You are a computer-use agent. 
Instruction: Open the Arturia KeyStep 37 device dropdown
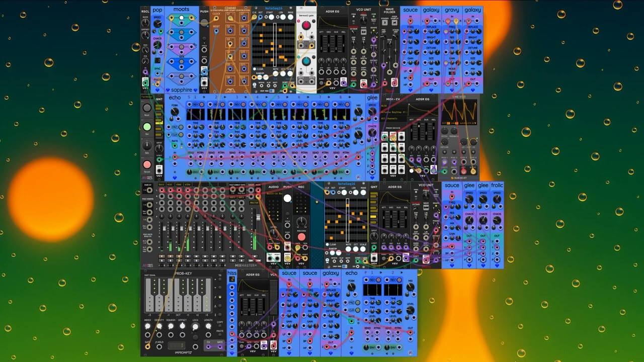pyautogui.click(x=393, y=112)
